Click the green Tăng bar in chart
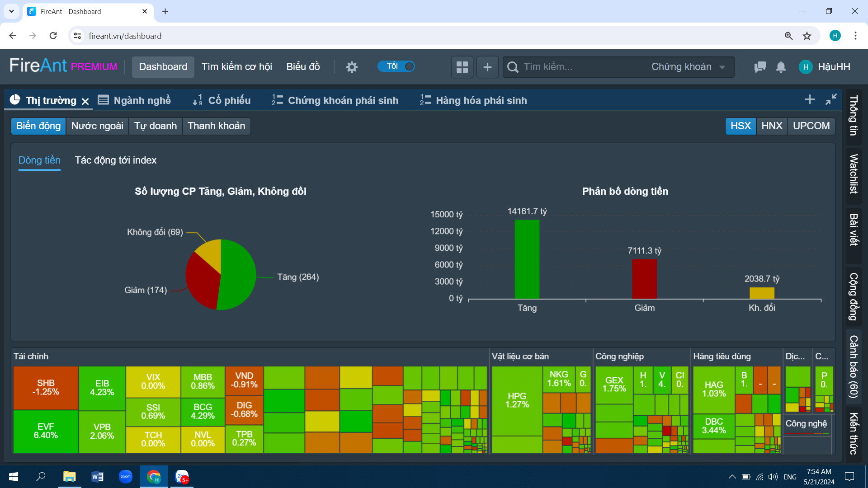The image size is (868, 488). [527, 259]
